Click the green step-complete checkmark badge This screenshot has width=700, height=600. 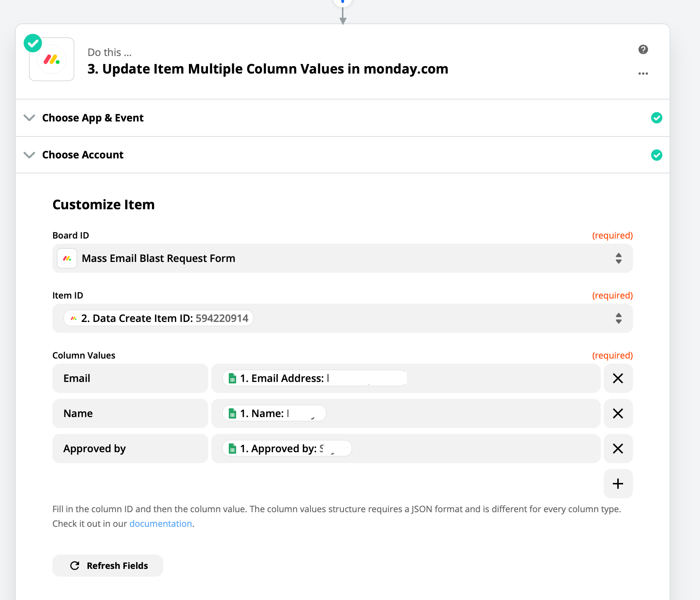click(x=33, y=43)
